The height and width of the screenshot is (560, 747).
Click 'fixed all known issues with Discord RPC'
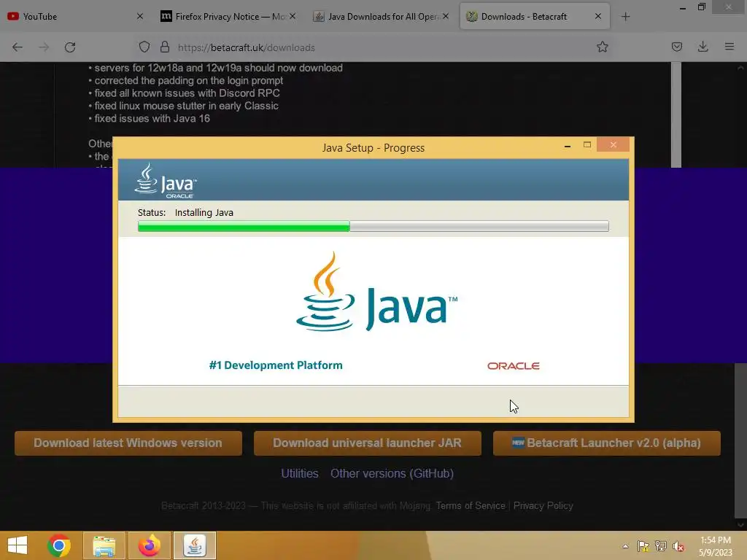pyautogui.click(x=187, y=93)
